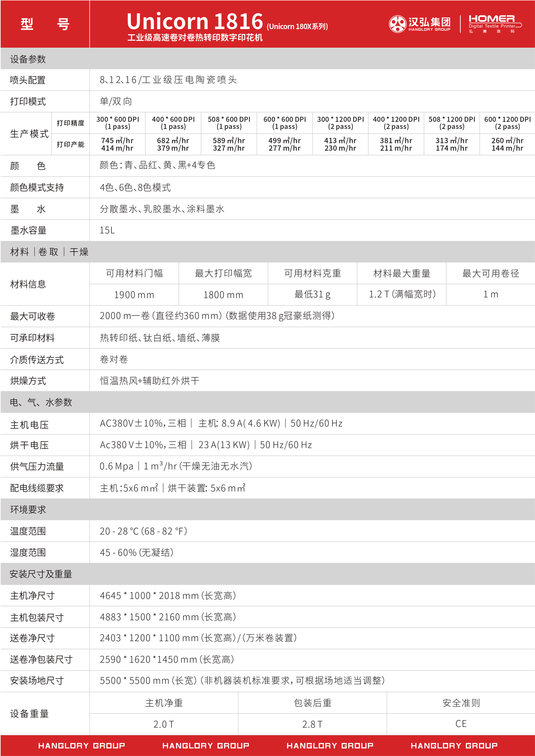Click the first HANGLORY GROUP footer text

coord(81,745)
